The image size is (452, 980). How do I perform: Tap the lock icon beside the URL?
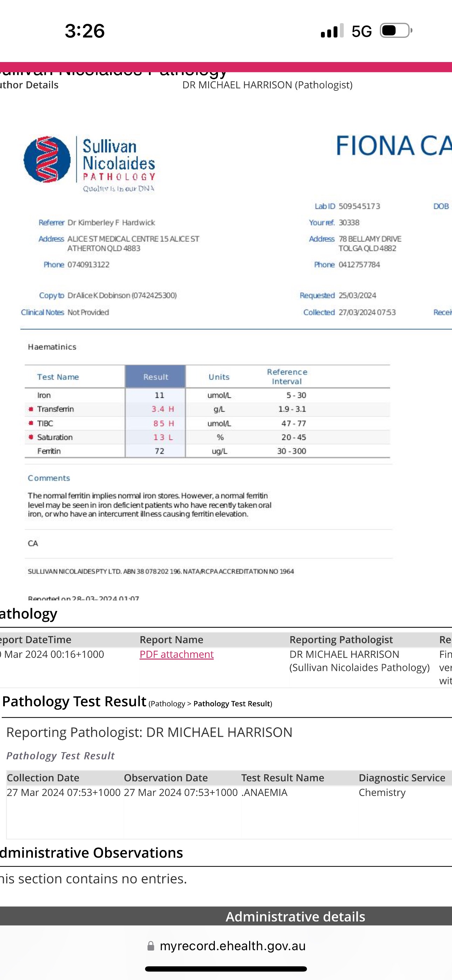[x=151, y=946]
